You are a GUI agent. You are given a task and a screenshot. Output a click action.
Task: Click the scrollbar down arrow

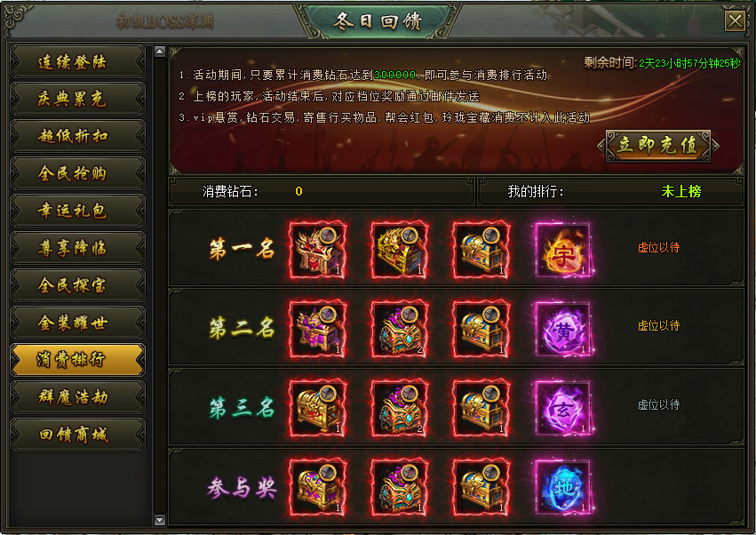pos(160,520)
